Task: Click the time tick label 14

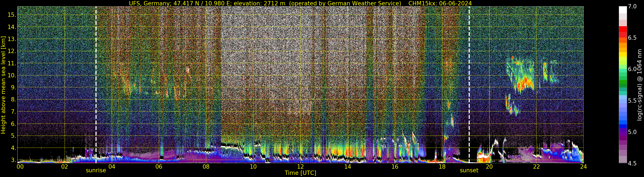Action: tap(347, 167)
